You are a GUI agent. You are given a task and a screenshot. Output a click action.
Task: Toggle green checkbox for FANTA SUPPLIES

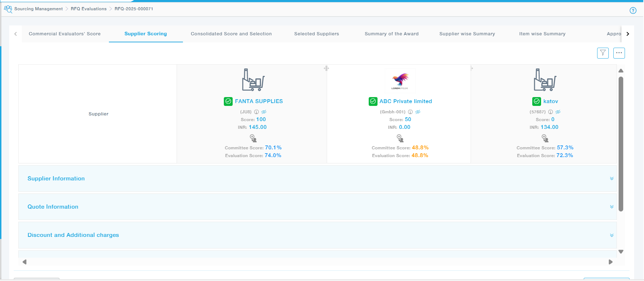(x=228, y=101)
